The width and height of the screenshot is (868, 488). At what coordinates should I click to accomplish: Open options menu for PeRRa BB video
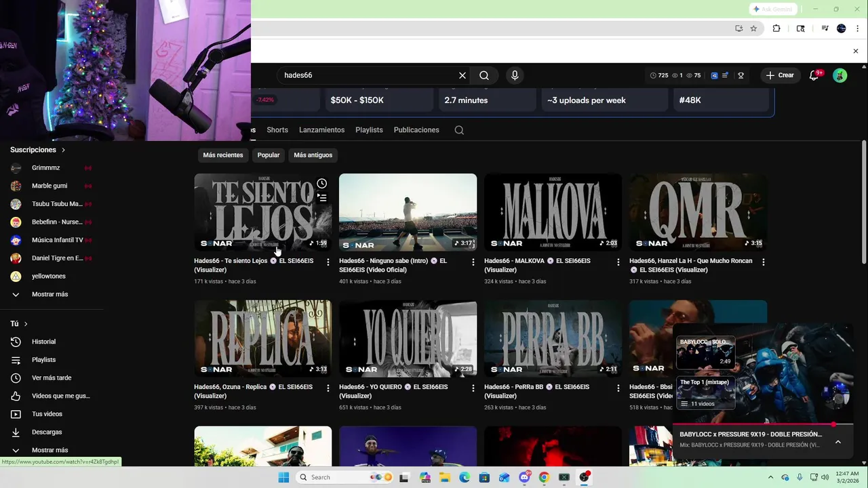pyautogui.click(x=618, y=388)
